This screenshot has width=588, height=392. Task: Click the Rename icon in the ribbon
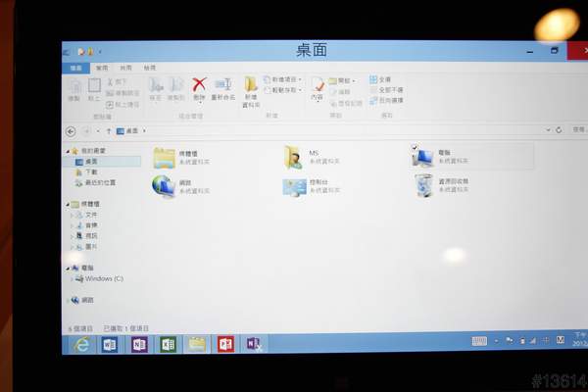[x=223, y=84]
